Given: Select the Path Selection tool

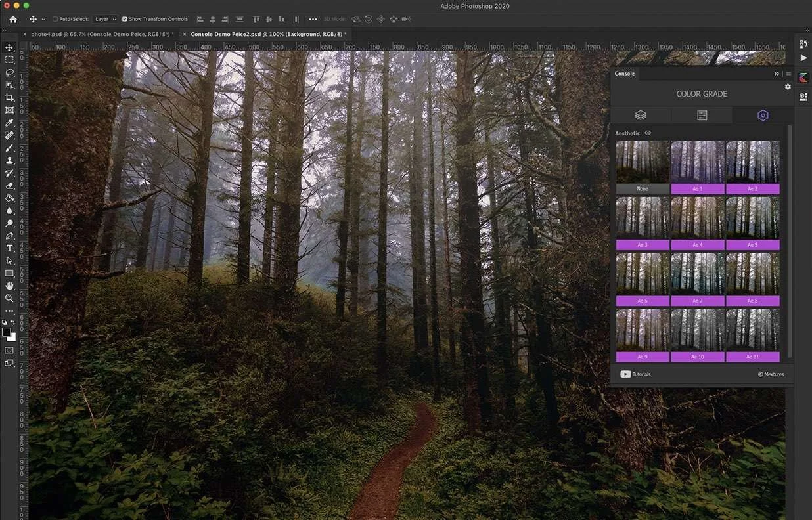Looking at the screenshot, I should (x=9, y=261).
